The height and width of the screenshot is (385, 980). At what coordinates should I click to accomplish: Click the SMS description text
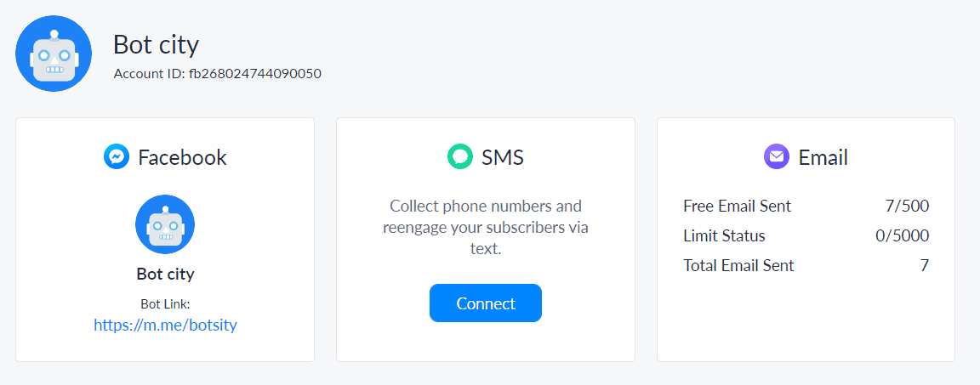click(x=486, y=227)
